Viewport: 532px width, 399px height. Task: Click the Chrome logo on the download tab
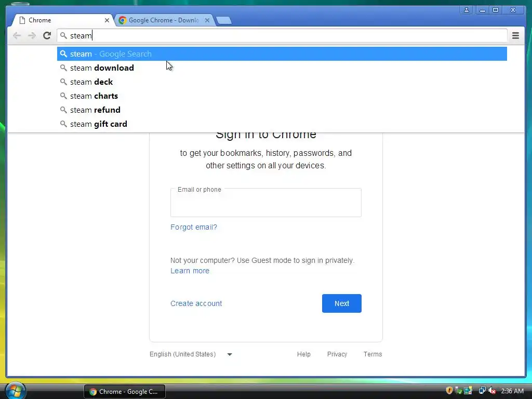(123, 20)
